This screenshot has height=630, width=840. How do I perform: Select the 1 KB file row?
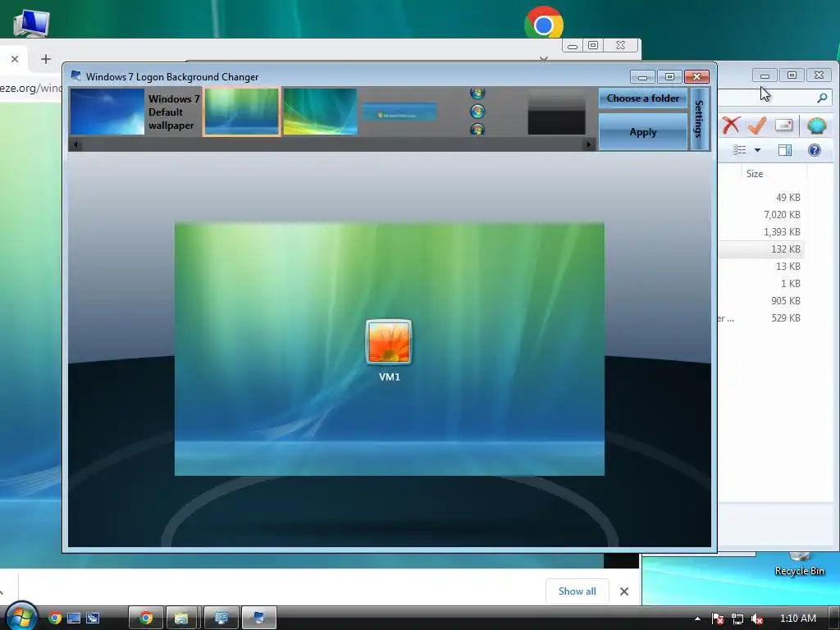click(x=760, y=283)
